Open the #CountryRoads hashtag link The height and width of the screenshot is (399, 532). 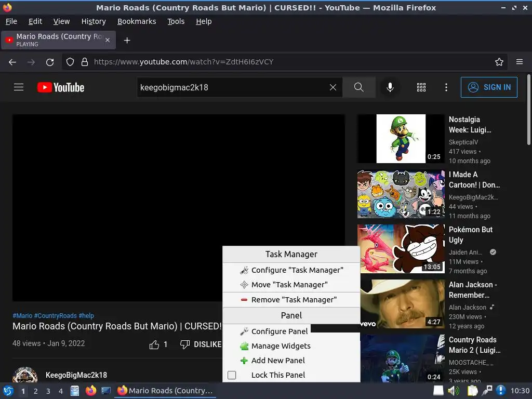[x=55, y=315]
